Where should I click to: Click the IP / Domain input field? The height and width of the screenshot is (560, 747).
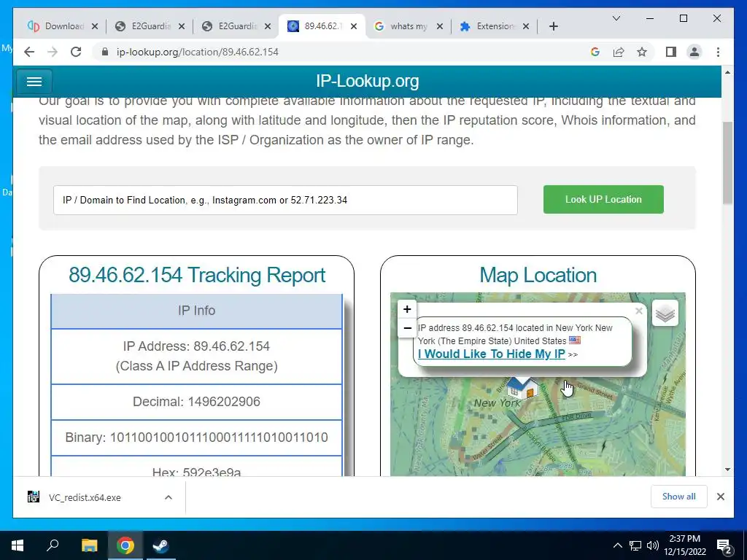[285, 200]
